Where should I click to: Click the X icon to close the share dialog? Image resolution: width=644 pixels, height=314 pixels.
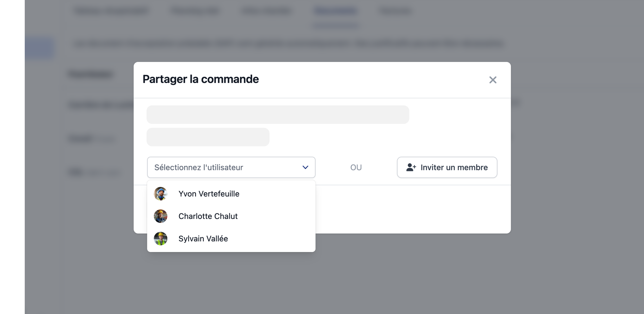[x=493, y=80]
